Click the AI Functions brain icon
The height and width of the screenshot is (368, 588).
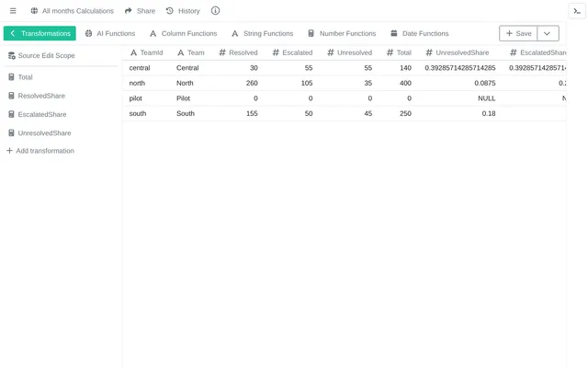pos(88,33)
